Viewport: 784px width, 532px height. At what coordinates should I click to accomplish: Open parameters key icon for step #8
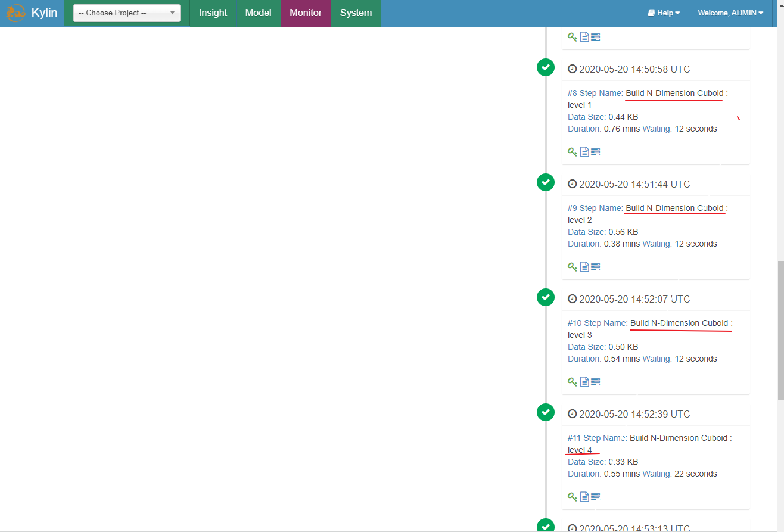pos(572,152)
